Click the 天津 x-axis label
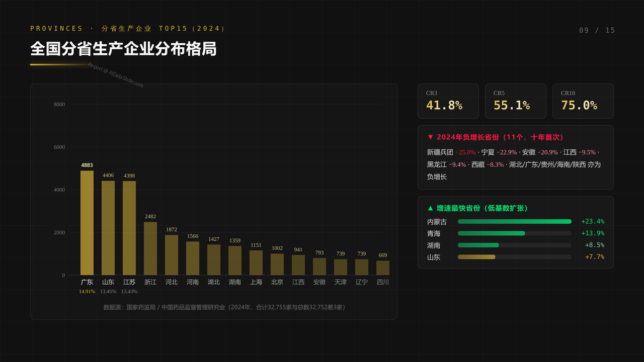 [341, 282]
